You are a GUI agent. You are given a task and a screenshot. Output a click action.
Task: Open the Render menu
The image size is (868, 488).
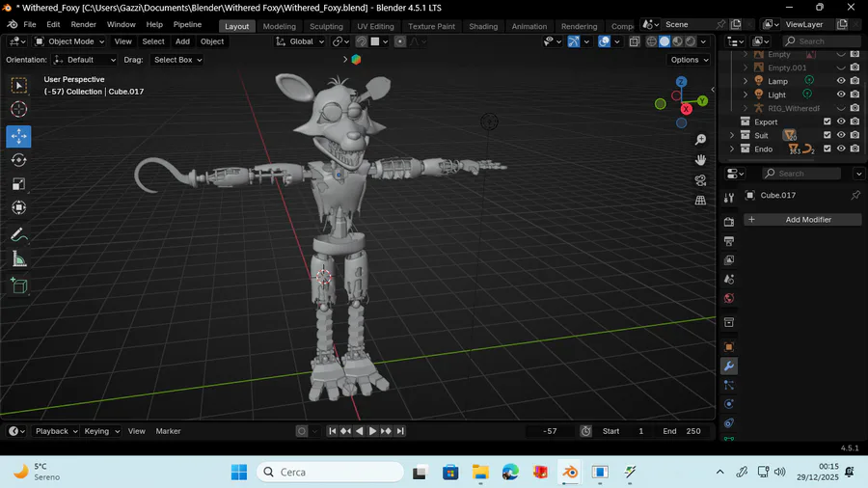click(x=84, y=24)
